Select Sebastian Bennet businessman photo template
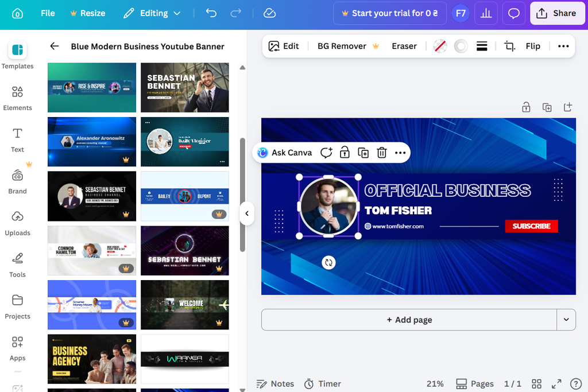Viewport: 588px width, 392px height. coord(184,87)
